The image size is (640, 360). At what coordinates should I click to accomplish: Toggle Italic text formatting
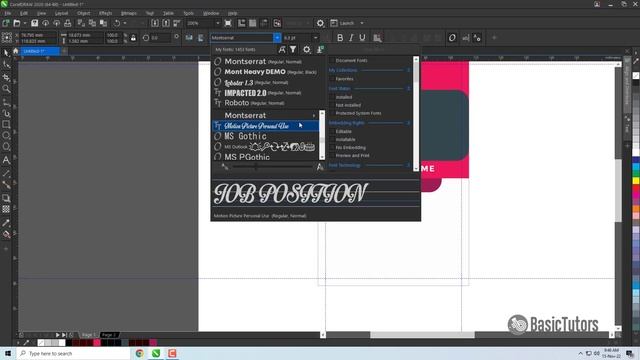351,38
